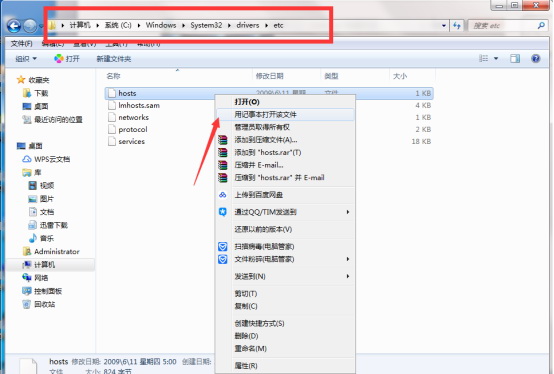Choose 打开(O) in context menu
This screenshot has height=374, width=554.
(x=285, y=102)
